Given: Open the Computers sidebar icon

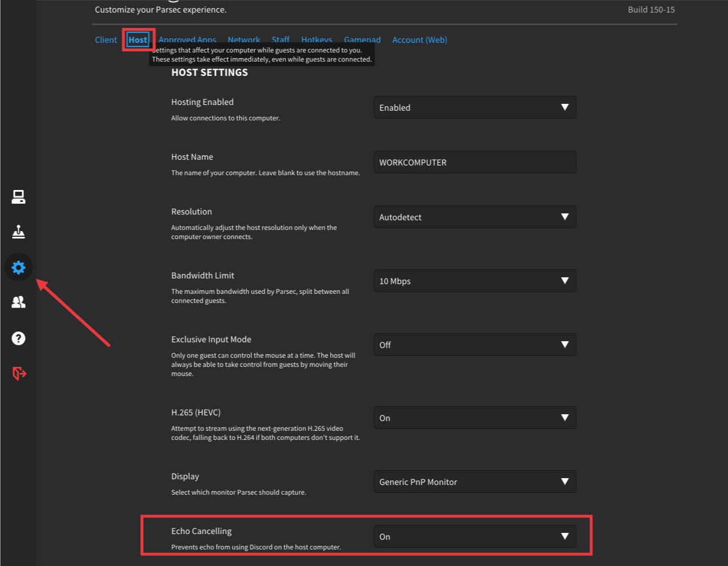Looking at the screenshot, I should (x=18, y=197).
